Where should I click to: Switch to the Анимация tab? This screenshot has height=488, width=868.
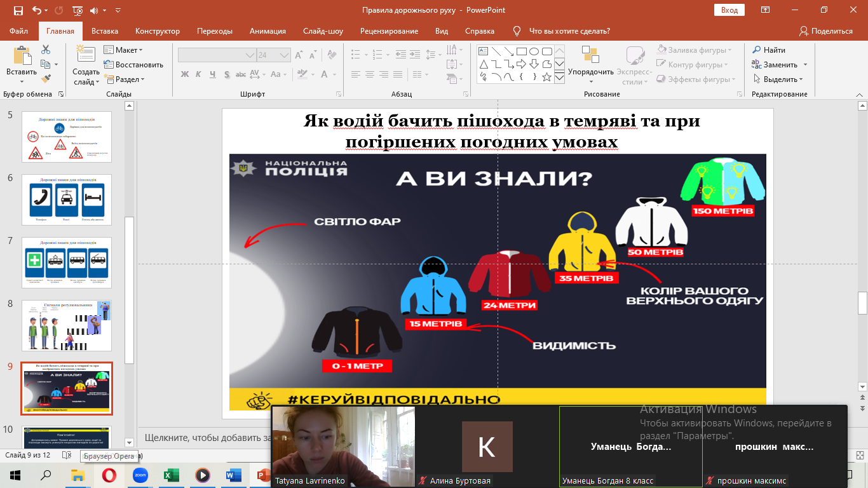pyautogui.click(x=267, y=31)
